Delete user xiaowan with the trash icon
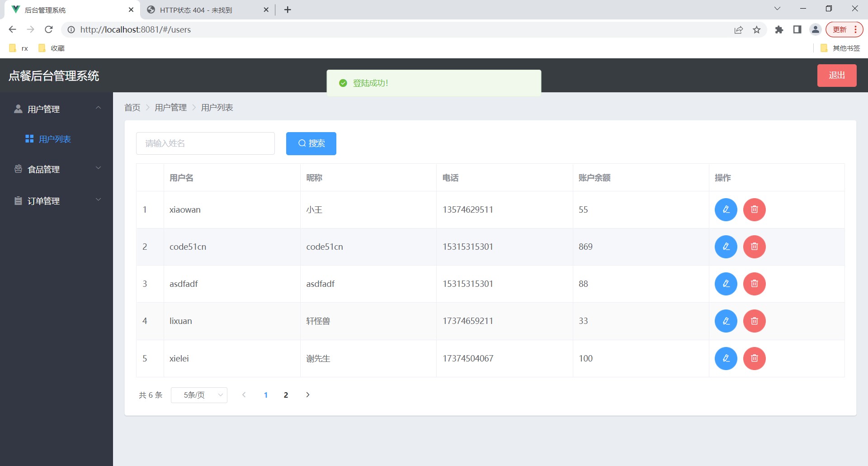This screenshot has height=466, width=868. (x=754, y=209)
